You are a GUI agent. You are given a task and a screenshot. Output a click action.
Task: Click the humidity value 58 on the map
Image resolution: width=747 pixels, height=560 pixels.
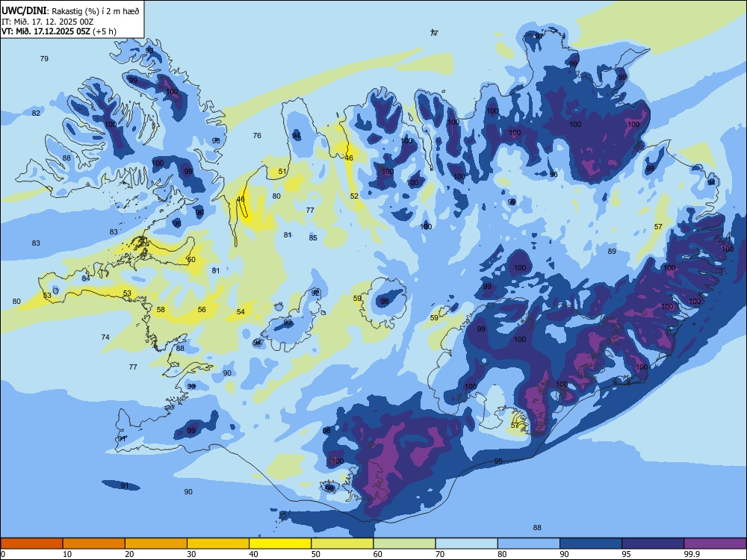pyautogui.click(x=161, y=310)
